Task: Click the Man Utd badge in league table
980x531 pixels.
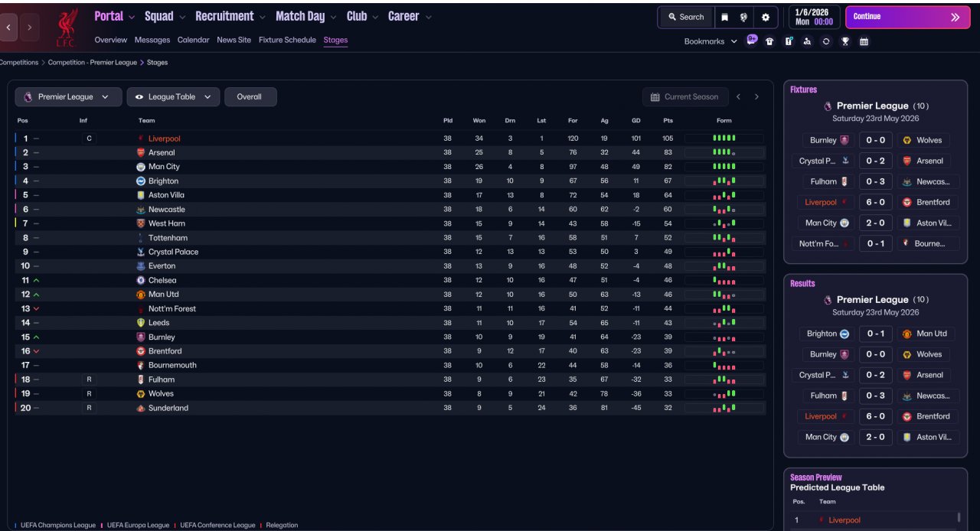Action: (x=140, y=295)
